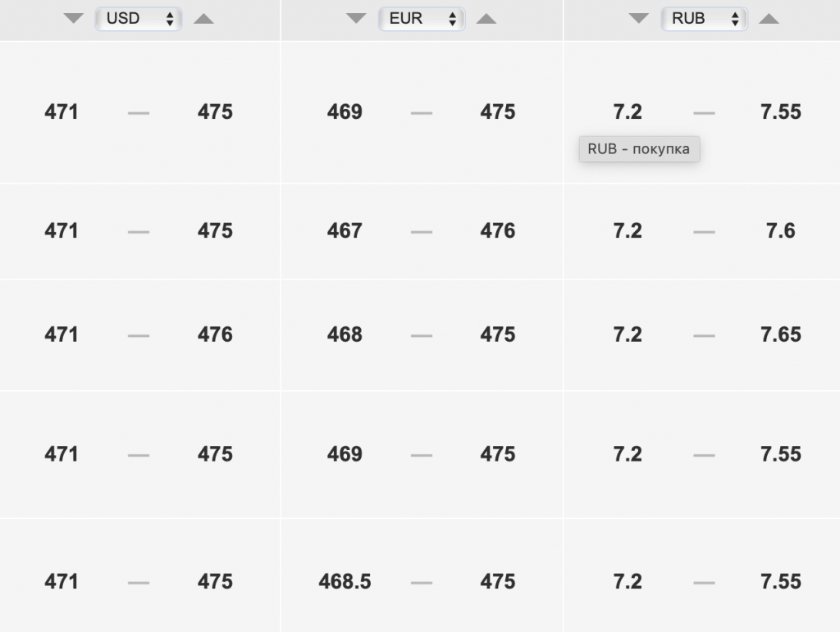Open the USD currency dropdown
The height and width of the screenshot is (632, 840).
tap(139, 19)
